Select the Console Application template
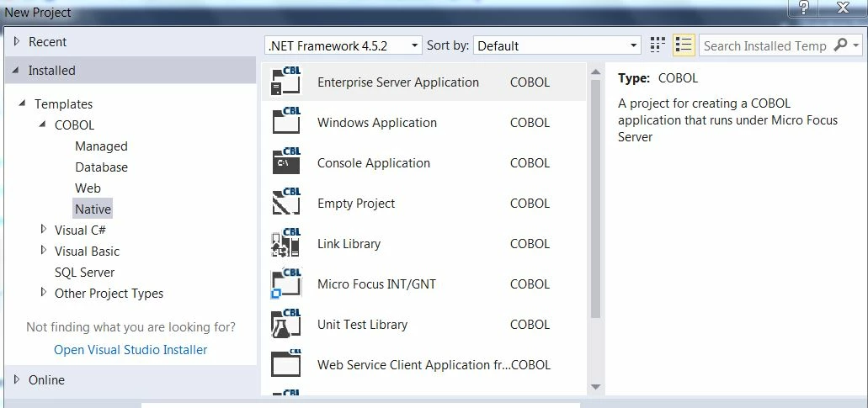 point(423,162)
